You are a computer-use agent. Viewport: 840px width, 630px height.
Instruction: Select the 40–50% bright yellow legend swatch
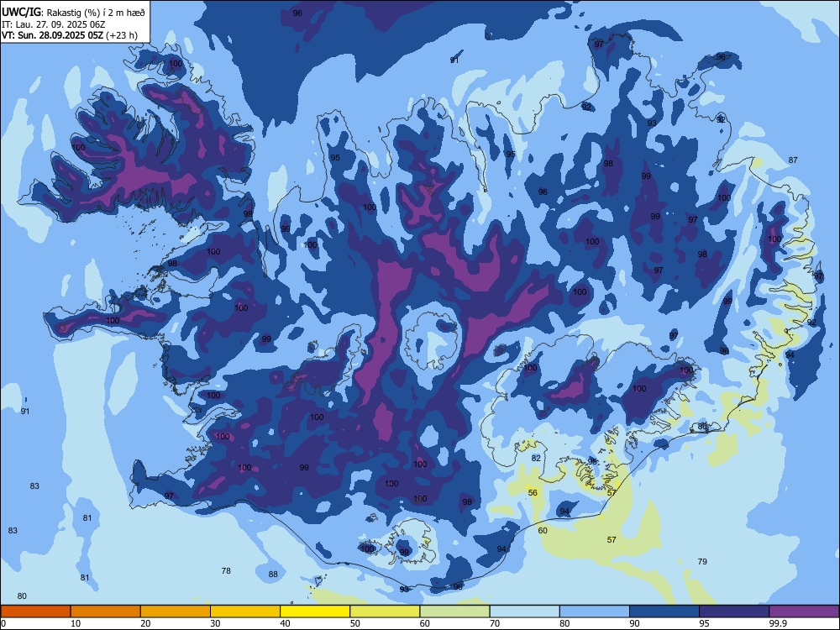tap(315, 612)
